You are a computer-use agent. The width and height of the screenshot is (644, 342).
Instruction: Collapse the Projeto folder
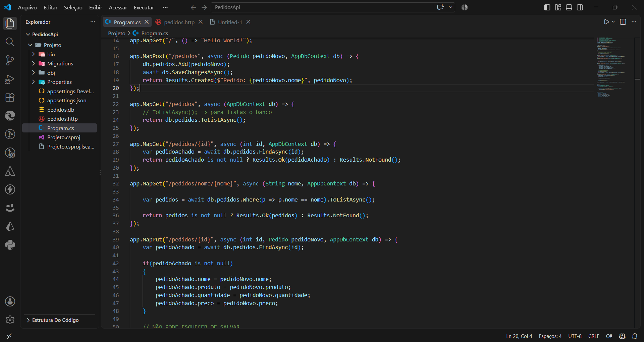(x=30, y=45)
